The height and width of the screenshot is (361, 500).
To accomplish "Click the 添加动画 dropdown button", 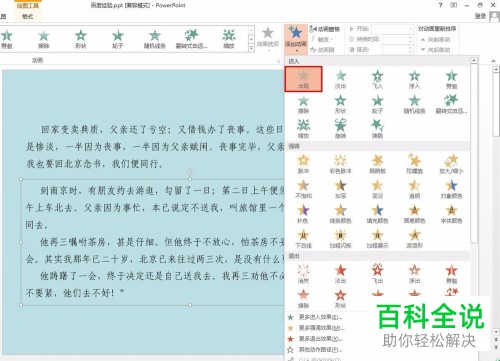I will point(296,39).
